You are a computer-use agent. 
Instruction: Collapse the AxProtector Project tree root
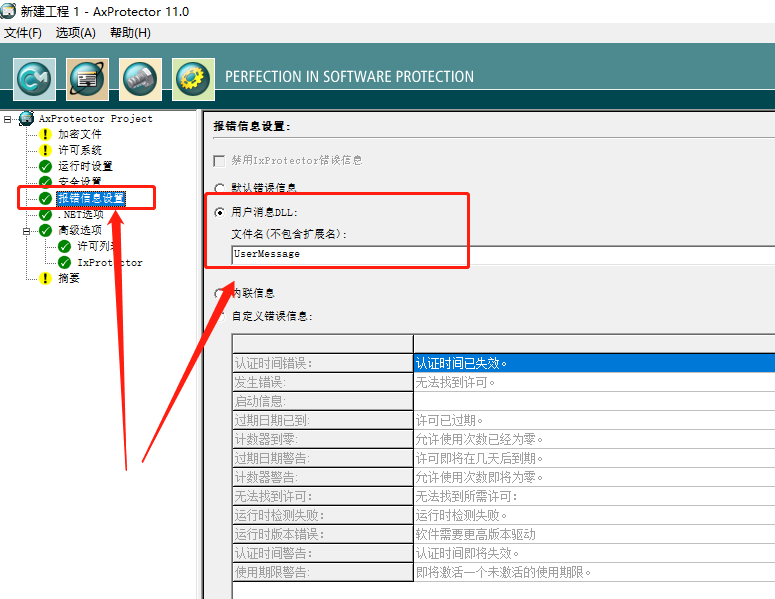click(7, 119)
